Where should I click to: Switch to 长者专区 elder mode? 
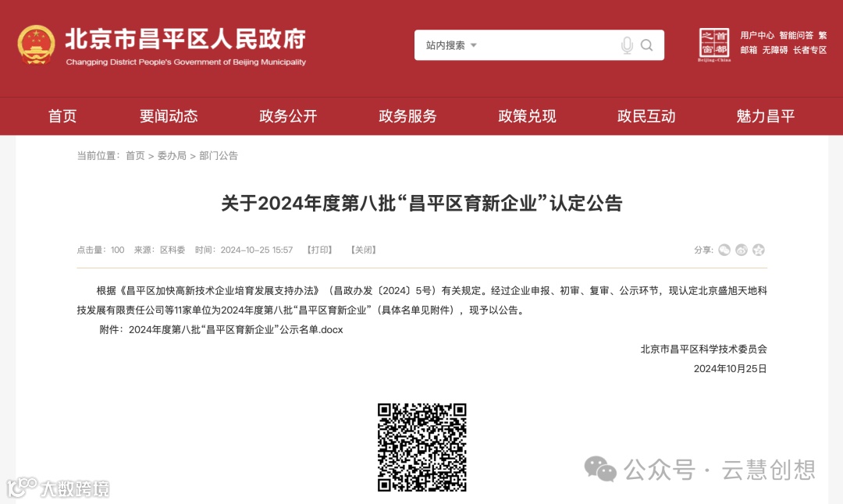(809, 50)
